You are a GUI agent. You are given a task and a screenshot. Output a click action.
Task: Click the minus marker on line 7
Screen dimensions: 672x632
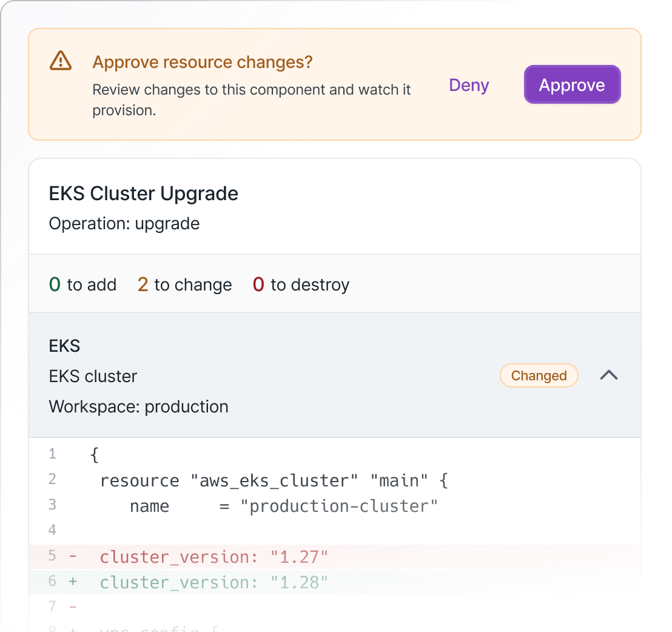pos(73,607)
